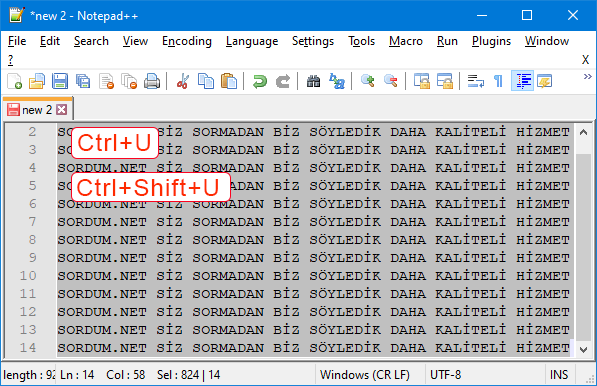
Task: Open the Settings menu
Action: (313, 41)
